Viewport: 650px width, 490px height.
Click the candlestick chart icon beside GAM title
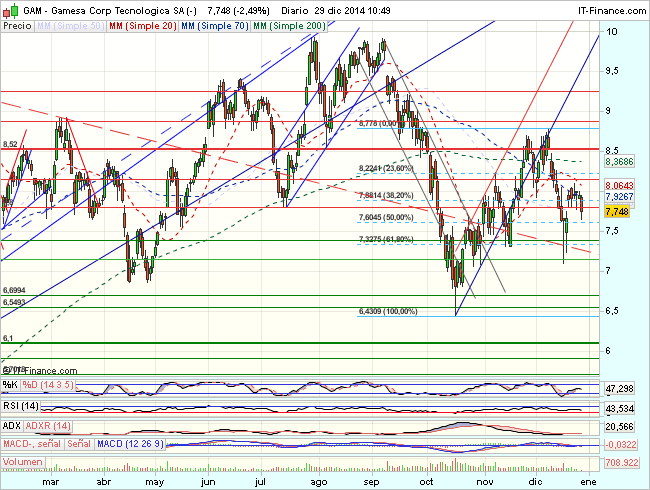(x=10, y=10)
